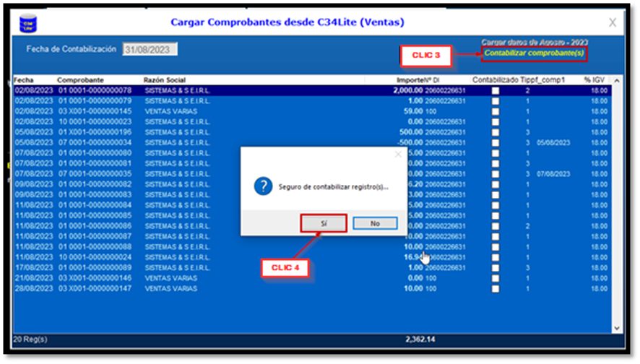Click the question mark icon in dialog
640x364 pixels.
(x=263, y=186)
